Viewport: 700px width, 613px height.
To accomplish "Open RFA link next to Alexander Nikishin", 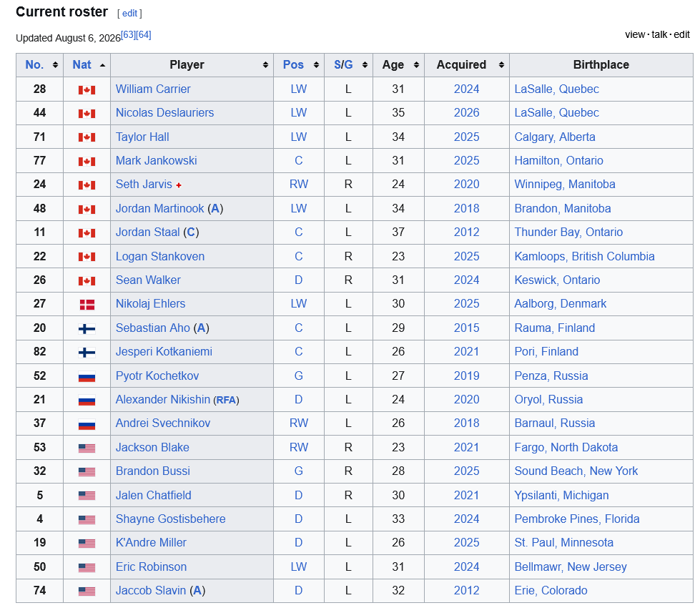I will 227,400.
